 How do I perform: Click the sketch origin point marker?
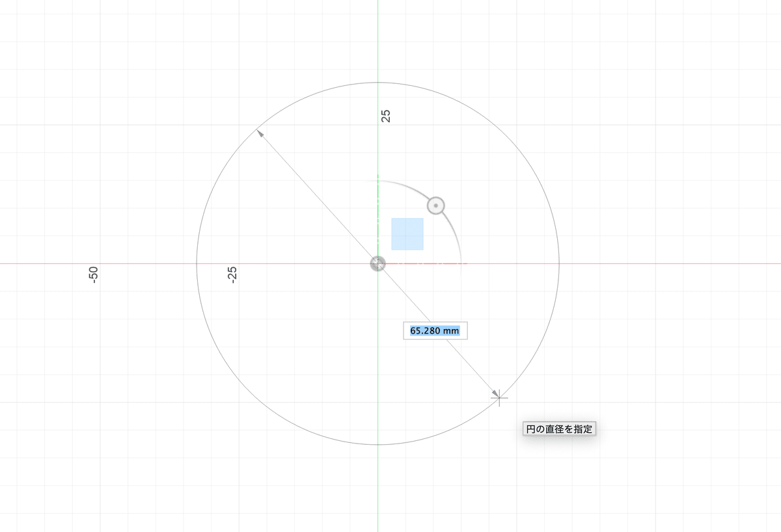377,263
